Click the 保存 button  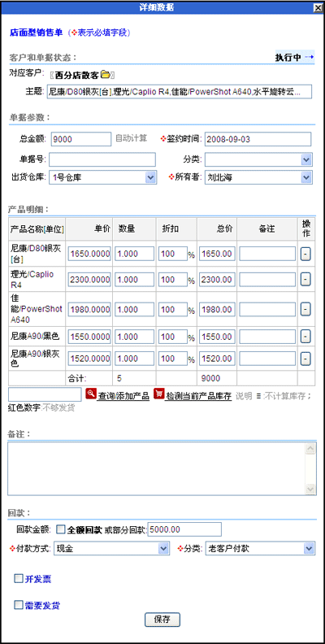pos(162,620)
